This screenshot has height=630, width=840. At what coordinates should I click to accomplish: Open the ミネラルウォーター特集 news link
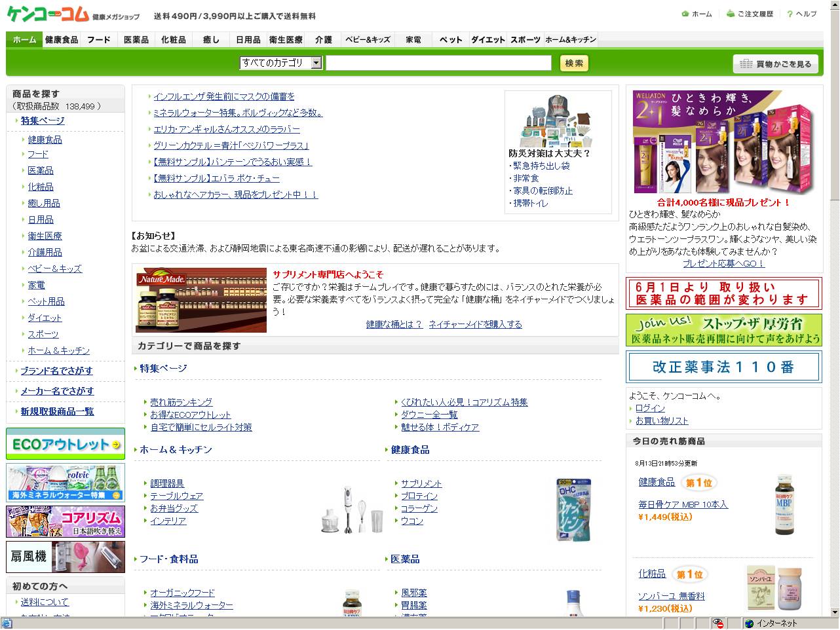coord(238,113)
